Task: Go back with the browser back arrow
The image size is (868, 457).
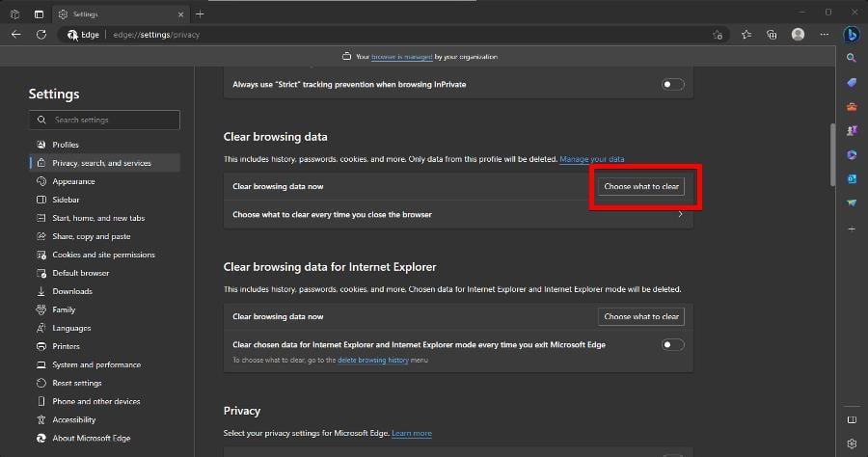Action: (x=16, y=35)
